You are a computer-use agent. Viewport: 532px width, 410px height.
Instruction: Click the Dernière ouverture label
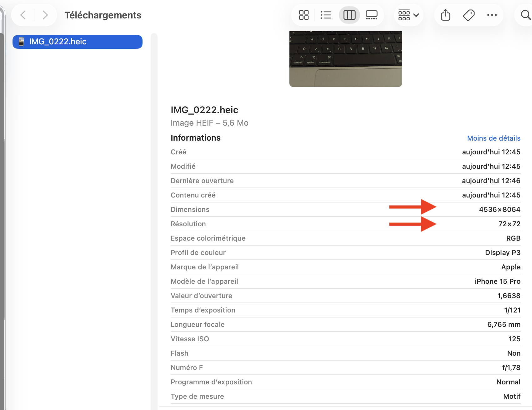click(x=202, y=181)
